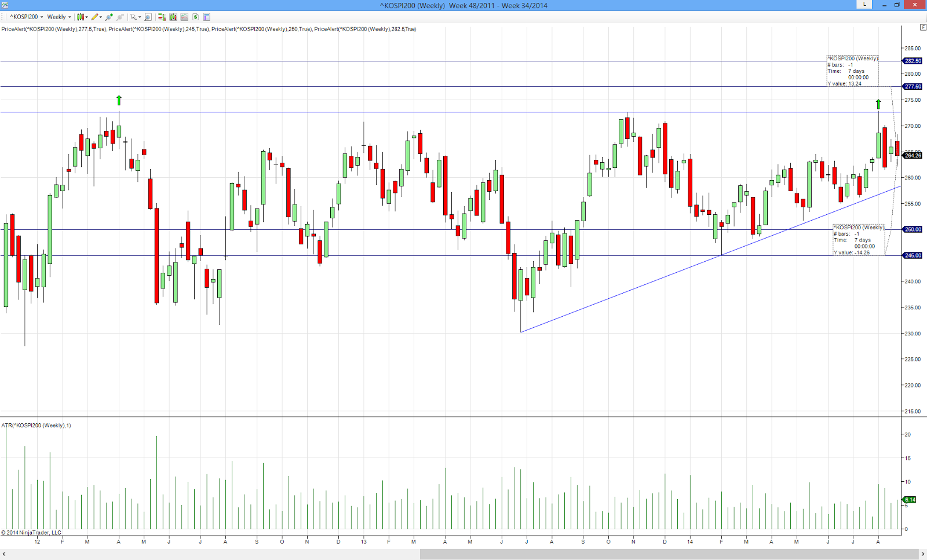
Task: Click the 215.00 price axis label
Action: 913,412
